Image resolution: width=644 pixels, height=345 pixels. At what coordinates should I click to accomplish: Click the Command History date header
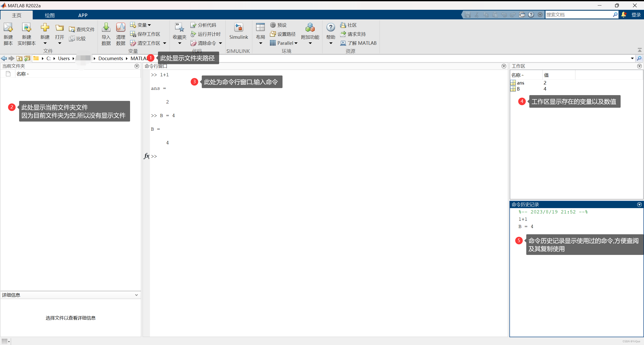tap(553, 212)
